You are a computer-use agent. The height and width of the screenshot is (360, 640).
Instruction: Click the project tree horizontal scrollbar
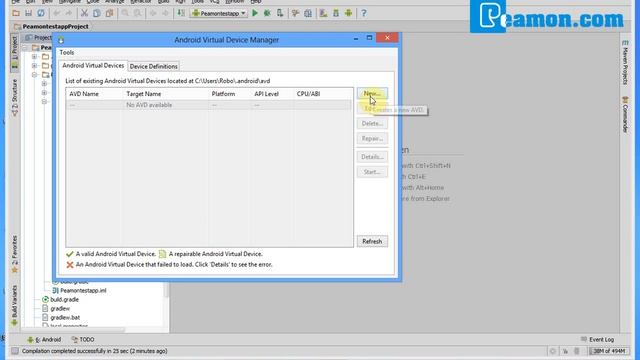tap(73, 329)
